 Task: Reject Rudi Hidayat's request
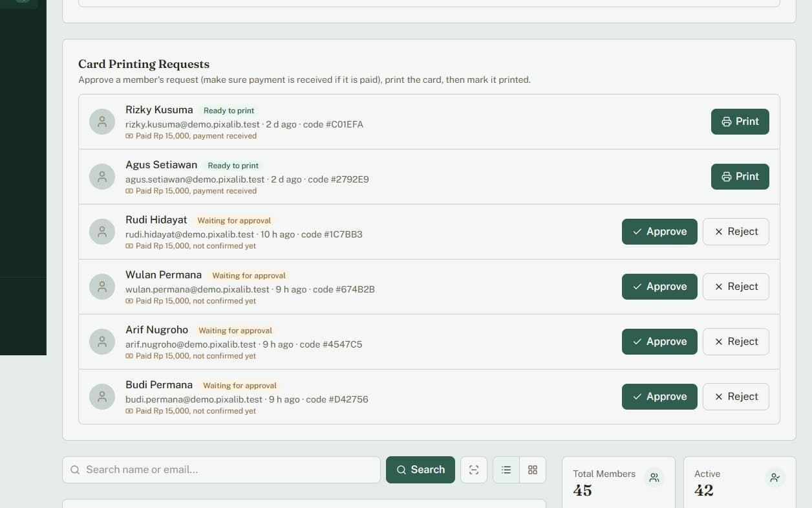pos(736,232)
